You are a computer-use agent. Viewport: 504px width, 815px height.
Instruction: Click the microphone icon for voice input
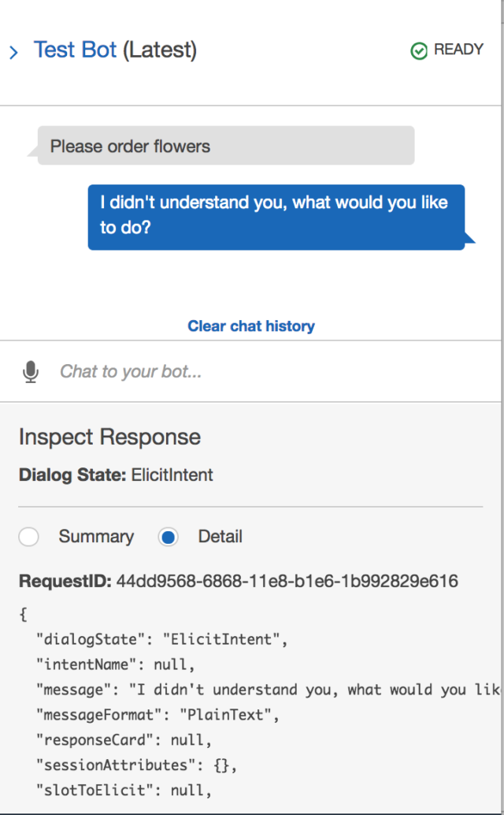31,371
